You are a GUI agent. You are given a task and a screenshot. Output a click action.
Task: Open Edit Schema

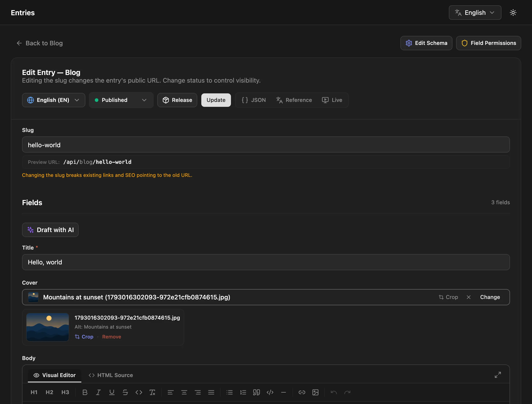(x=426, y=43)
